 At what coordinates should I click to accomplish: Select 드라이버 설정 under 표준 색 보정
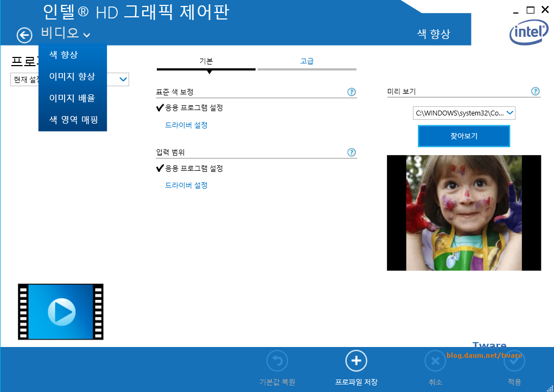click(186, 125)
